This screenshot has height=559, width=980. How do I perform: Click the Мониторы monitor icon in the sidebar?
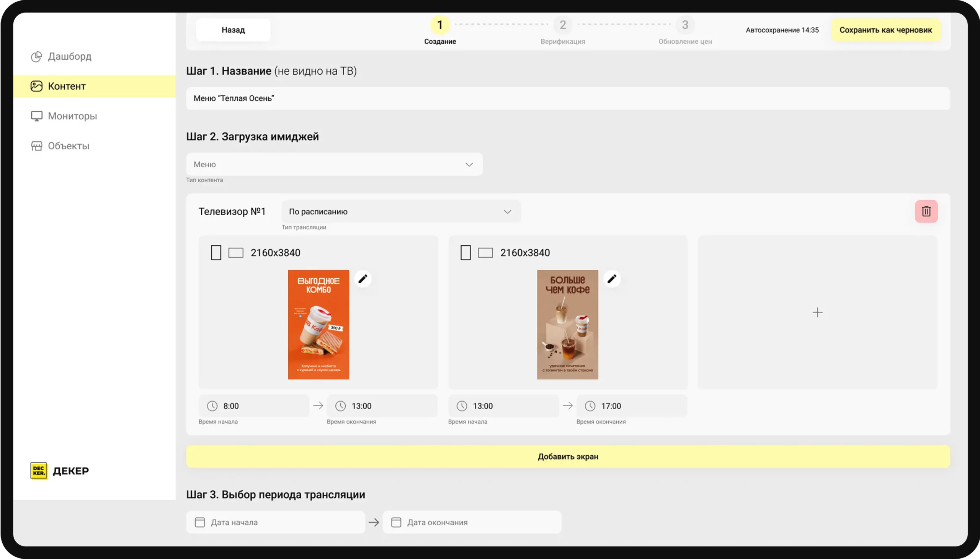(36, 116)
